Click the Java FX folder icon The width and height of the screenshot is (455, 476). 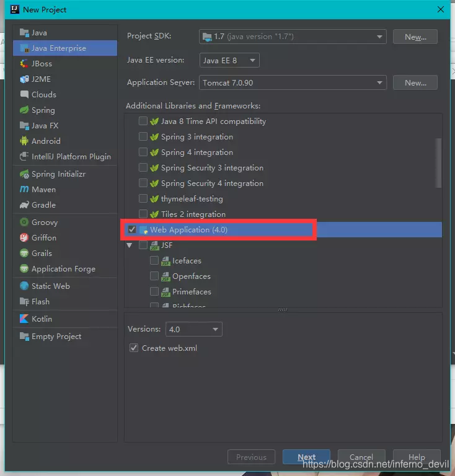[24, 125]
